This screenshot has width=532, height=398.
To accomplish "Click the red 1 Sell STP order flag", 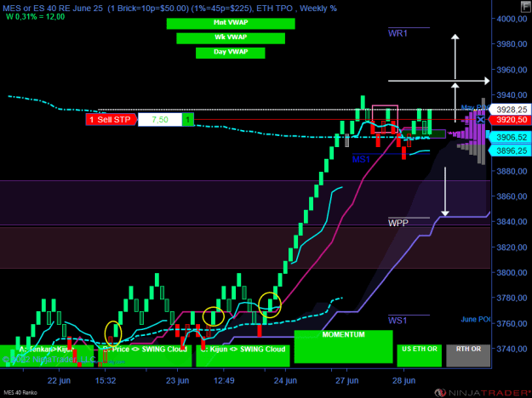I will (112, 120).
